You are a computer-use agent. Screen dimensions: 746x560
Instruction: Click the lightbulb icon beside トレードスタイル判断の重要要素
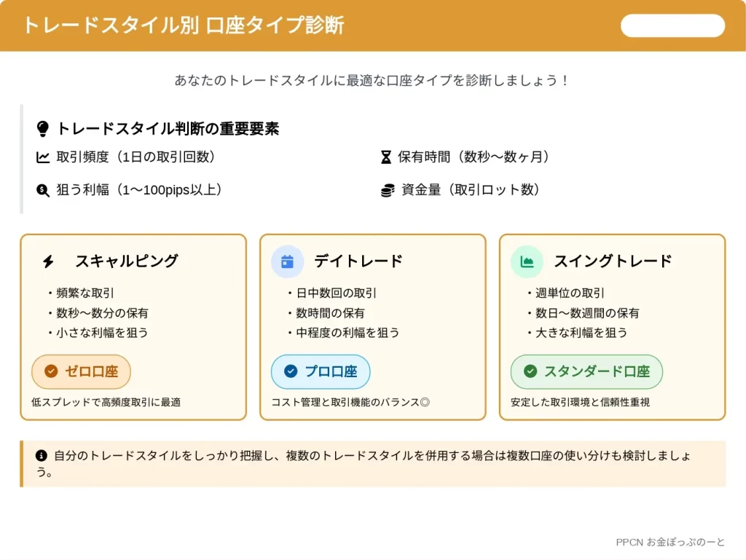point(43,128)
